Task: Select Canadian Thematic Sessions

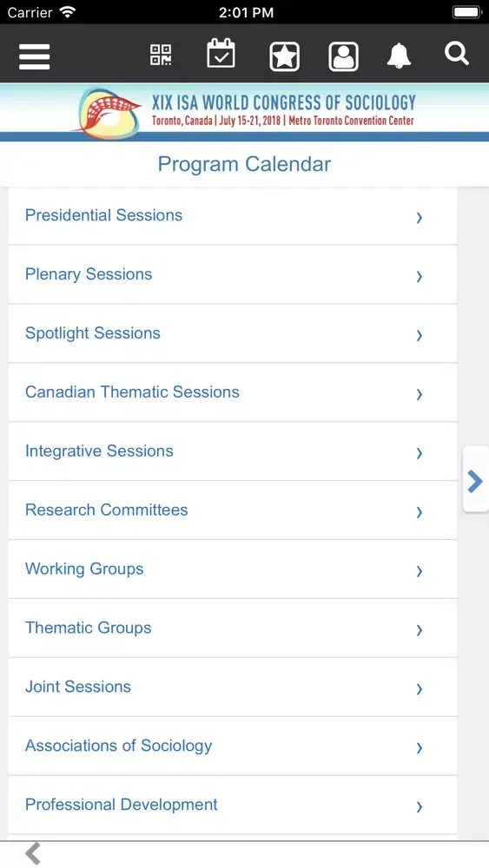Action: pyautogui.click(x=233, y=392)
